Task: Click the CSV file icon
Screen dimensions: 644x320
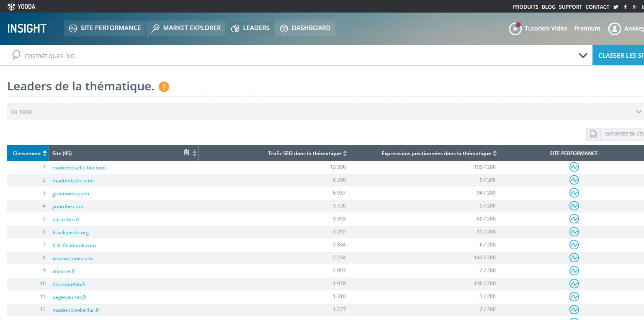Action: [x=593, y=134]
